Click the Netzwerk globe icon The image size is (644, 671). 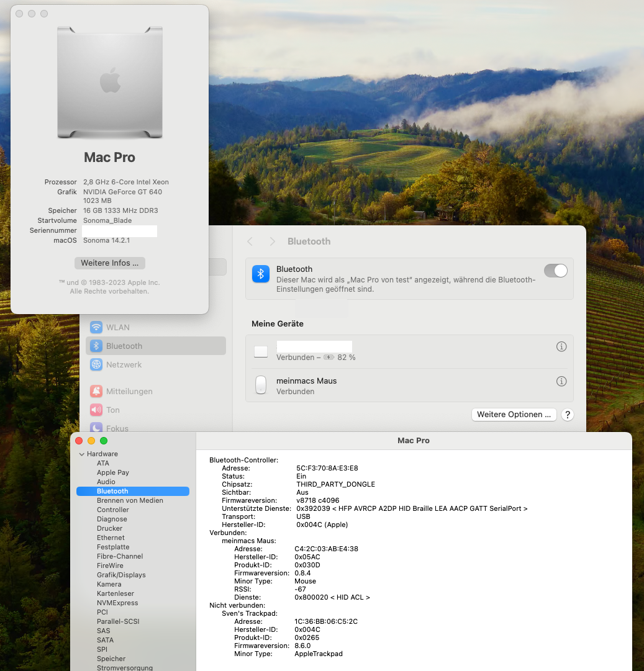tap(96, 364)
